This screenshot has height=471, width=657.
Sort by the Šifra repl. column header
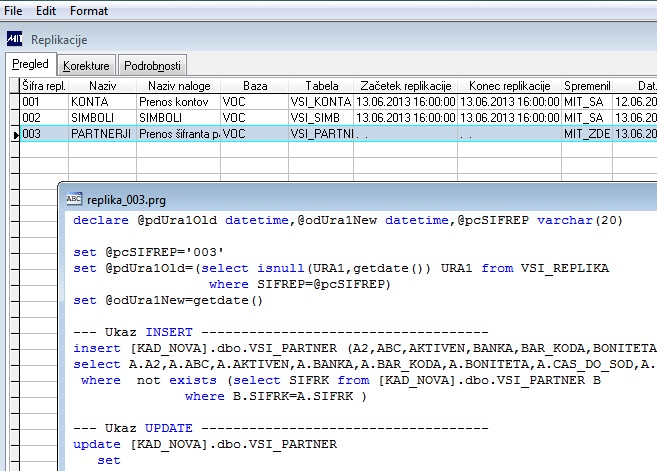44,87
